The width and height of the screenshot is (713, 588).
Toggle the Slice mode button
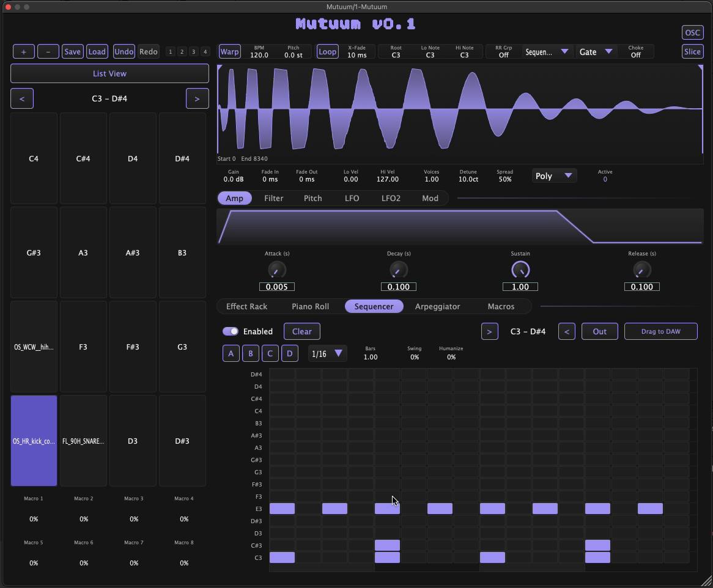(693, 51)
